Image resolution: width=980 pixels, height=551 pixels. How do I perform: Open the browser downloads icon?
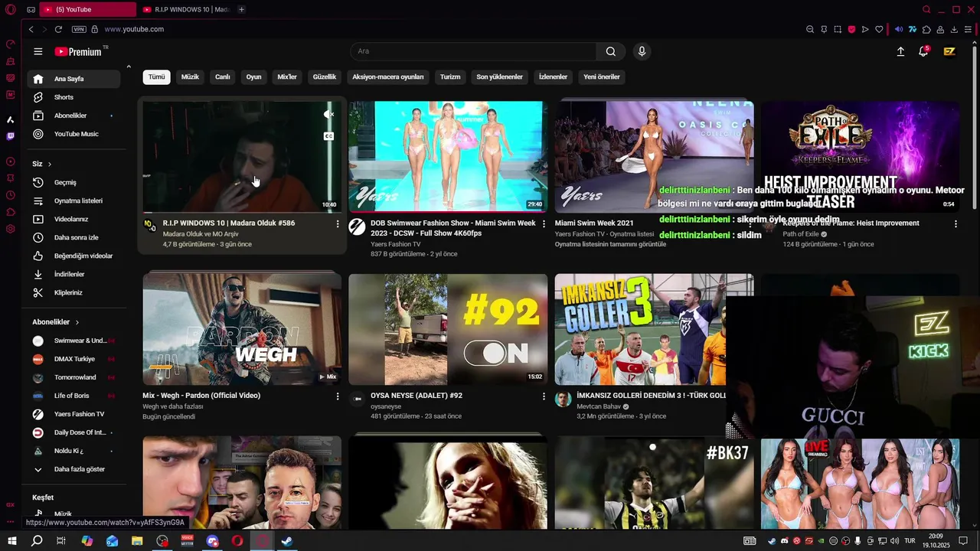pyautogui.click(x=954, y=29)
